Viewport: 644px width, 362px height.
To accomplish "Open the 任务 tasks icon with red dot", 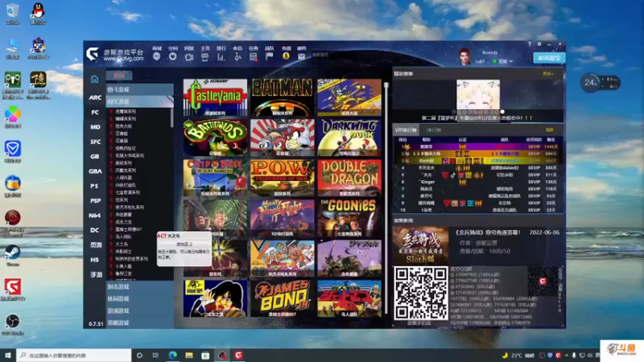I will [x=254, y=57].
